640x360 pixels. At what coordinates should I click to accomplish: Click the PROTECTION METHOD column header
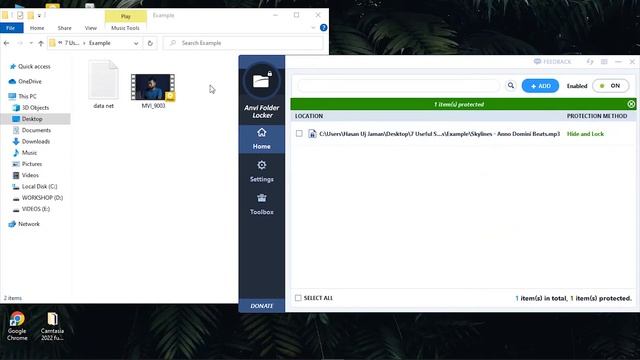(597, 116)
